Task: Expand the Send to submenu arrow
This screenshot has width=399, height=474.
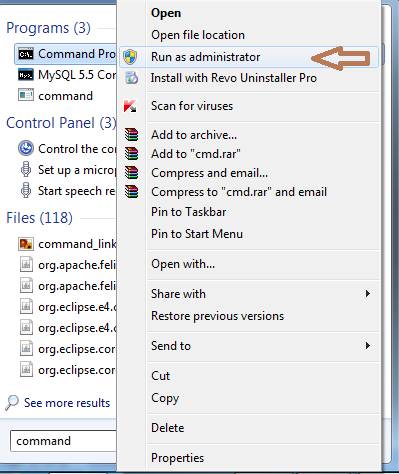Action: (x=367, y=345)
